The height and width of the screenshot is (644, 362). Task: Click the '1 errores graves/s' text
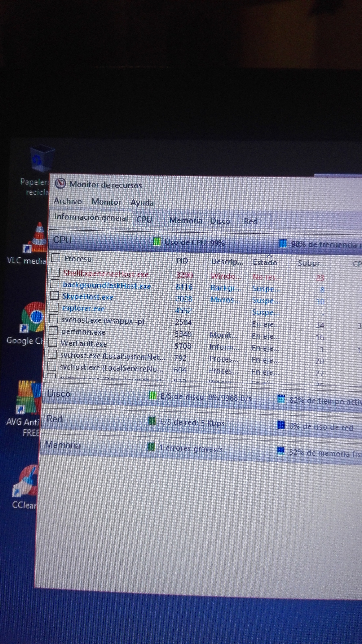pos(191,448)
